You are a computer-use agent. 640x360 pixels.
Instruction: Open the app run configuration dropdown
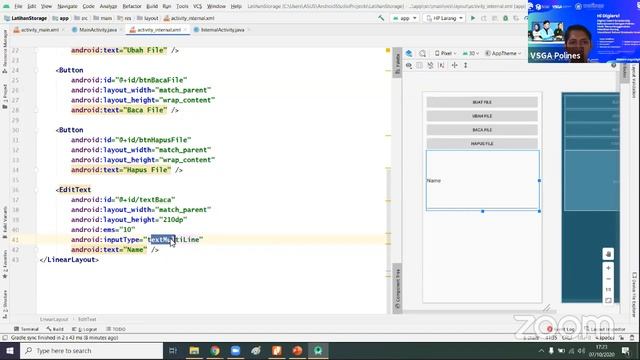(404, 18)
